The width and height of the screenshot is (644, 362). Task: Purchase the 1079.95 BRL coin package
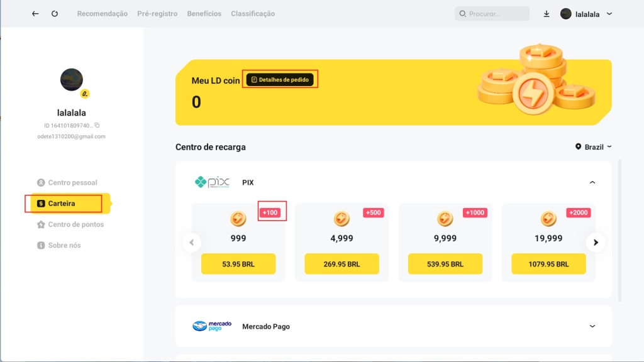(548, 264)
